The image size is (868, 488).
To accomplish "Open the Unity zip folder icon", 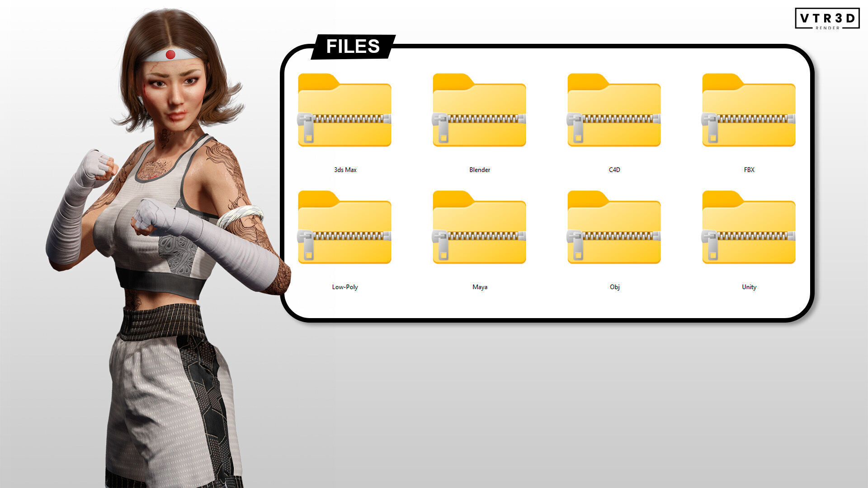I will (749, 227).
